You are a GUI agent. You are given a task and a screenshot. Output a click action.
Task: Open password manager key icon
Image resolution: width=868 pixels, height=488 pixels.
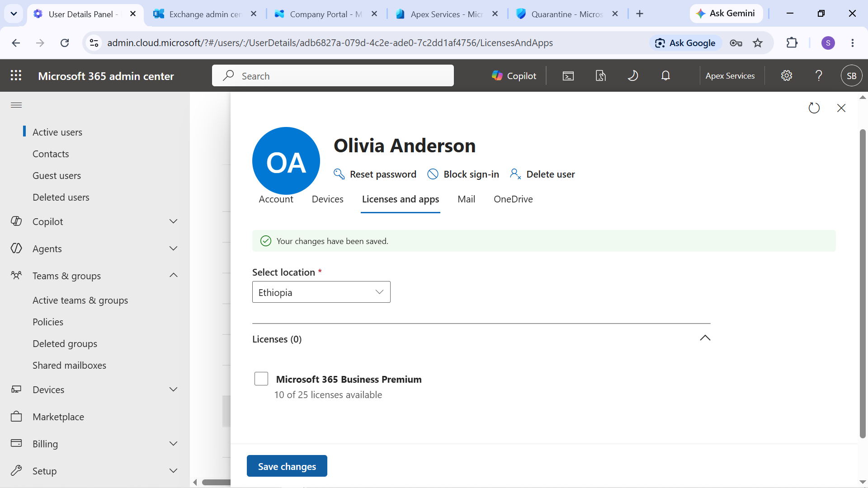coord(736,43)
